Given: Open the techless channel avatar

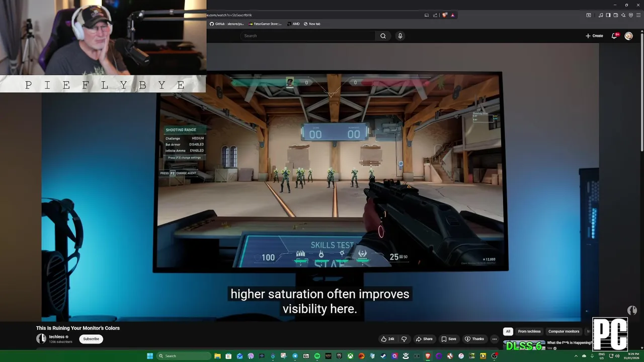Looking at the screenshot, I should [x=41, y=338].
